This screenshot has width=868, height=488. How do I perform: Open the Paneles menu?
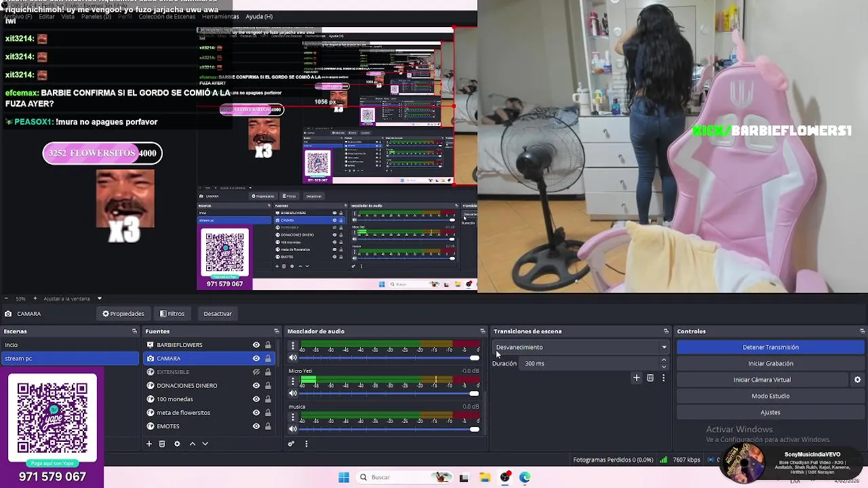coord(96,16)
